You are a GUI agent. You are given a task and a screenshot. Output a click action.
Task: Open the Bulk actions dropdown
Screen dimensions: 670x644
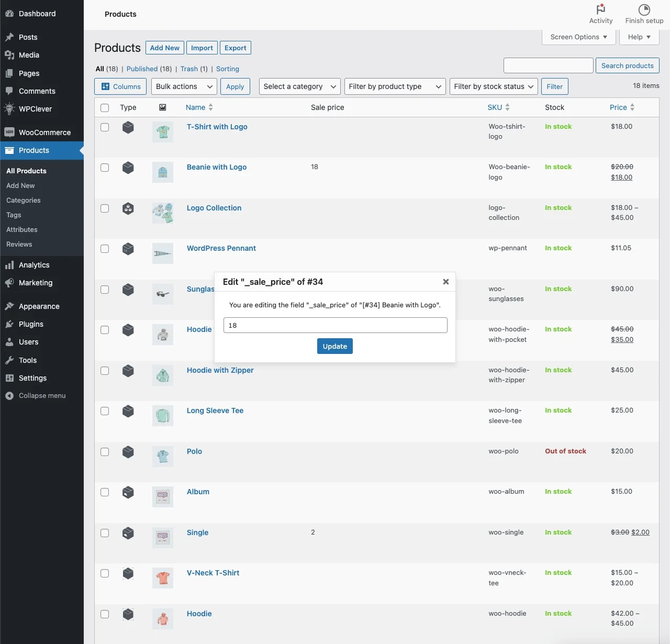(x=184, y=86)
